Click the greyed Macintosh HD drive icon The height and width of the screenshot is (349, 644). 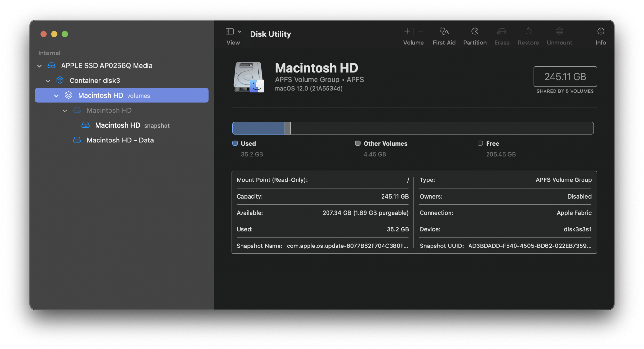coord(77,110)
